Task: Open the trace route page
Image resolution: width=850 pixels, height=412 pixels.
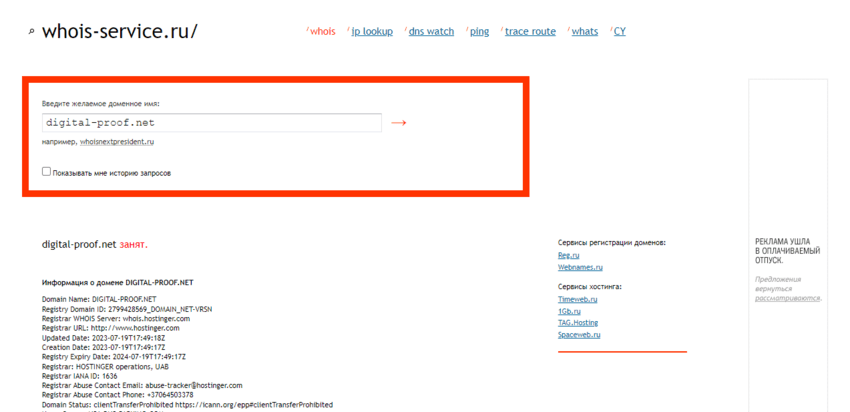Action: click(529, 31)
